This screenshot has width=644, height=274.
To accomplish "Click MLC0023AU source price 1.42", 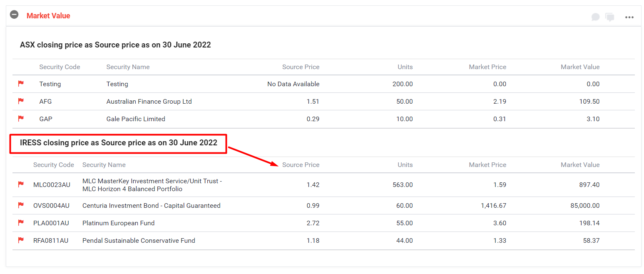I will click(x=313, y=185).
